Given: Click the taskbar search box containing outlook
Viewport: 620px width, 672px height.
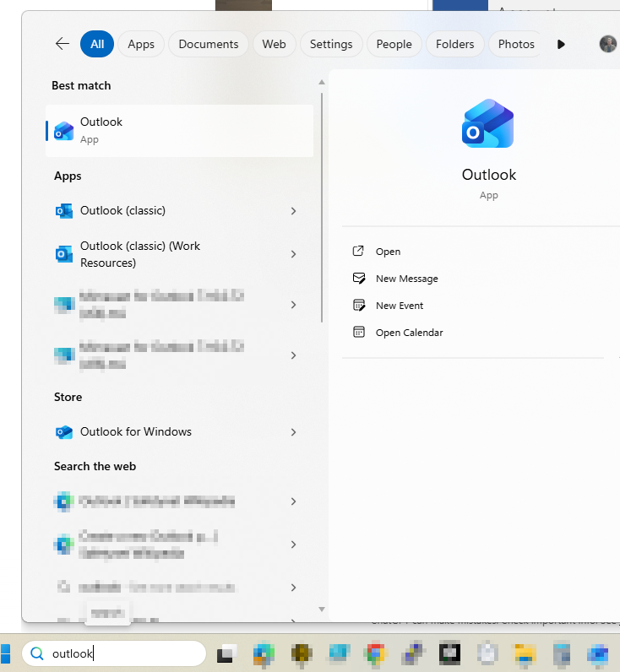Looking at the screenshot, I should click(114, 653).
